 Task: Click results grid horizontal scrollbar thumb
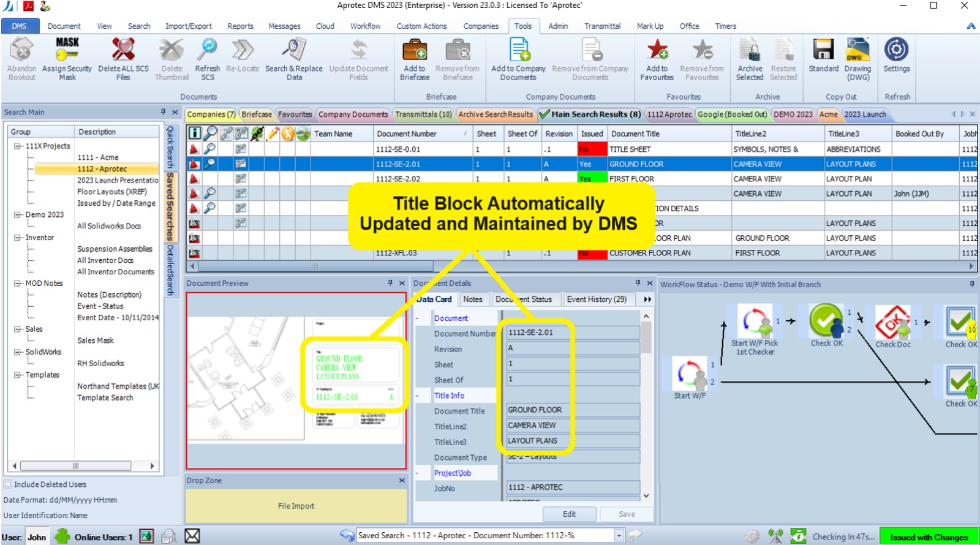[x=315, y=266]
